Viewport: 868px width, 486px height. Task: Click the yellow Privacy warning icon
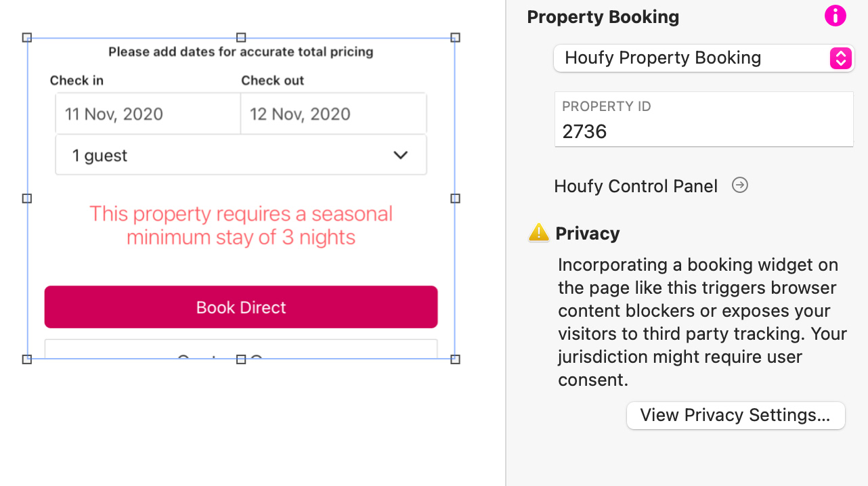[x=538, y=233]
